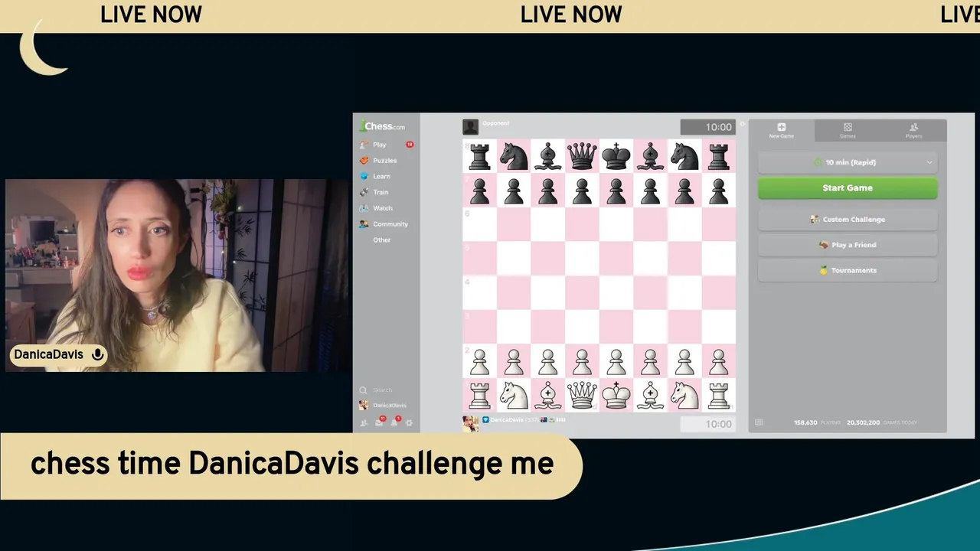
Task: Click the board settings gear icon
Action: 742,124
